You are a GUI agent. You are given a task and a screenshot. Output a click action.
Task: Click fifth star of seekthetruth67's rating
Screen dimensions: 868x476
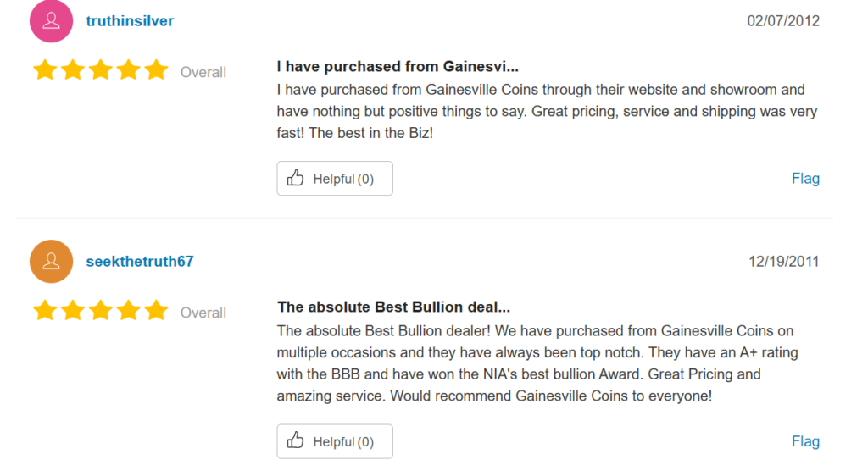pyautogui.click(x=157, y=311)
